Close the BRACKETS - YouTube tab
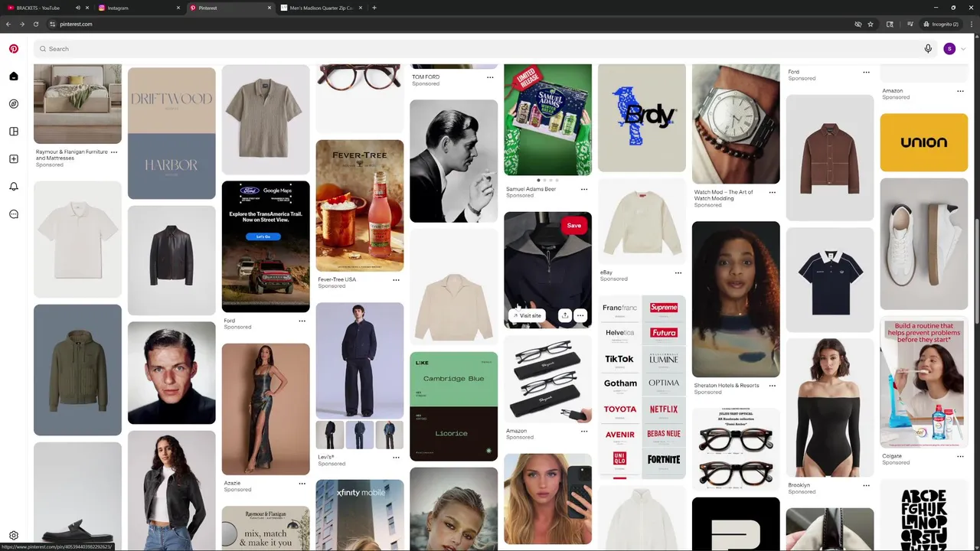This screenshot has width=980, height=551. (x=88, y=8)
